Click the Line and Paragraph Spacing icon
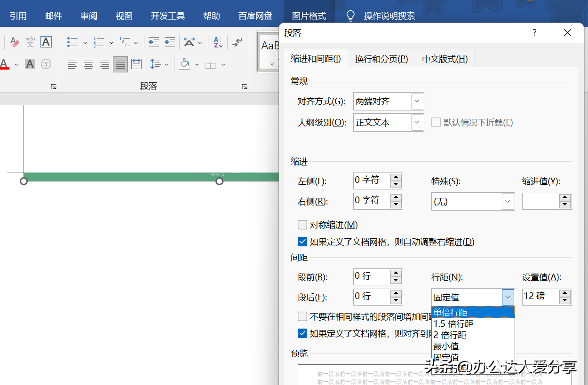 point(155,64)
